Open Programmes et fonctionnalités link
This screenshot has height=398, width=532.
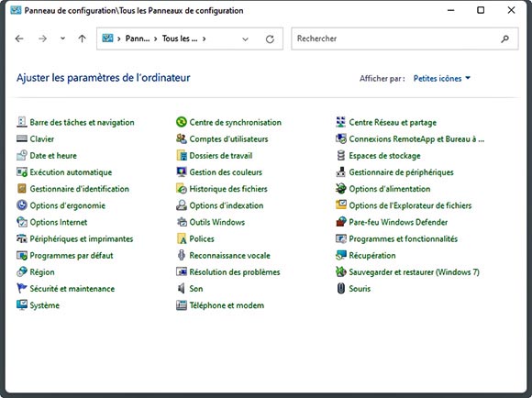click(x=403, y=238)
